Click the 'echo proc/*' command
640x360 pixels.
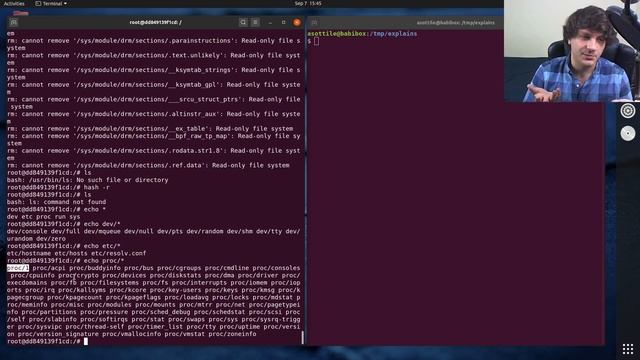coord(104,260)
